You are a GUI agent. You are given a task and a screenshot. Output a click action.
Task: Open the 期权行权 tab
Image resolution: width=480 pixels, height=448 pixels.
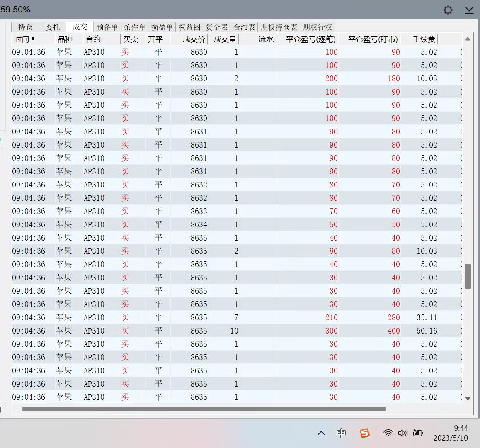coord(318,27)
